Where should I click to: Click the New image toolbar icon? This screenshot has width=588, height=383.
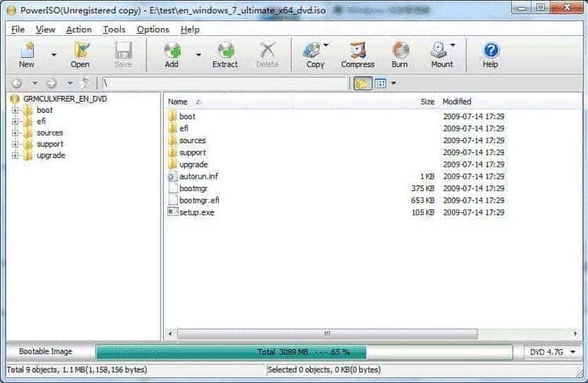click(x=27, y=55)
